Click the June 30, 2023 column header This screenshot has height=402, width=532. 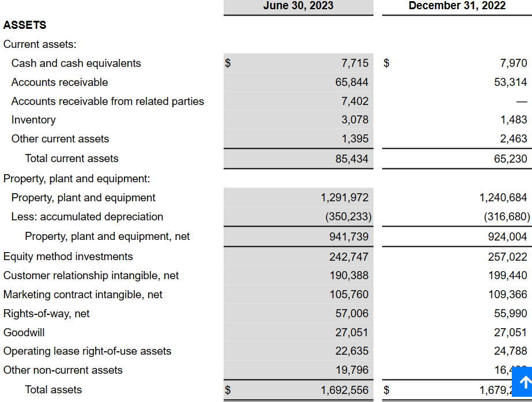[x=298, y=6]
